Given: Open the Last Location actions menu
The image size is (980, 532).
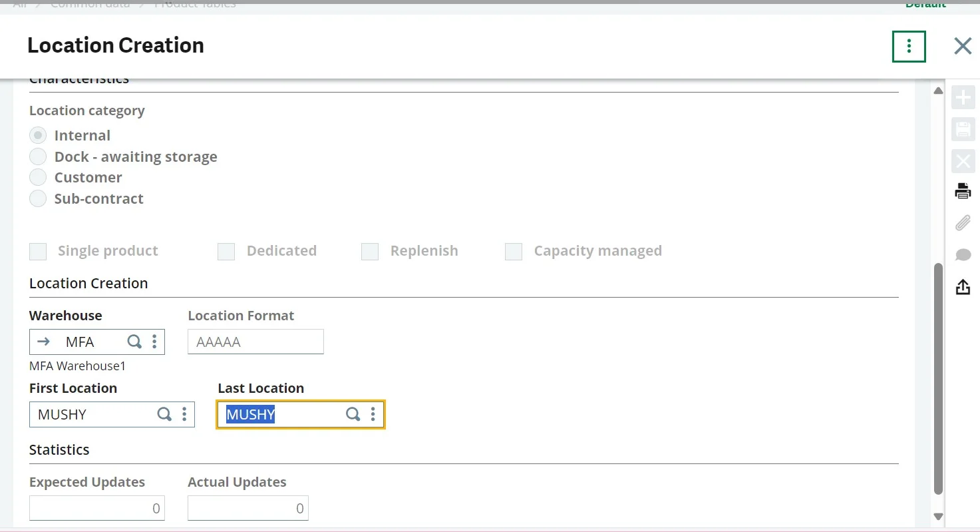Looking at the screenshot, I should (x=373, y=414).
